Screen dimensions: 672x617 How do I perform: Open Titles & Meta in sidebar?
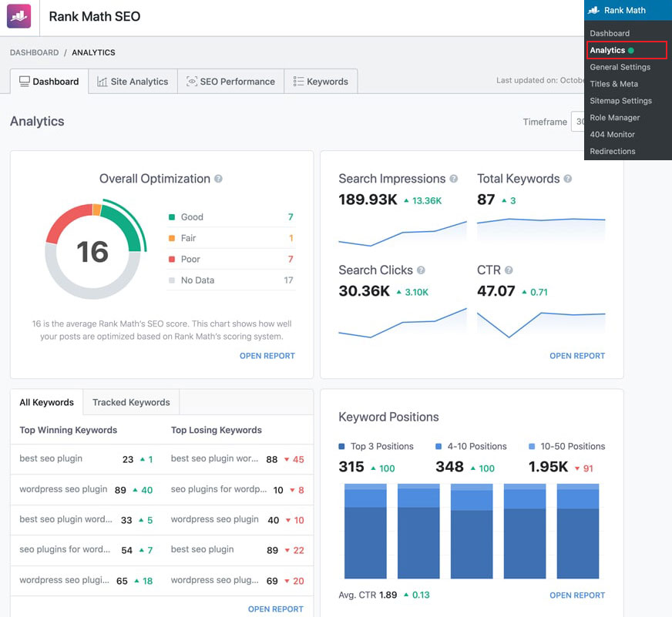pyautogui.click(x=613, y=84)
